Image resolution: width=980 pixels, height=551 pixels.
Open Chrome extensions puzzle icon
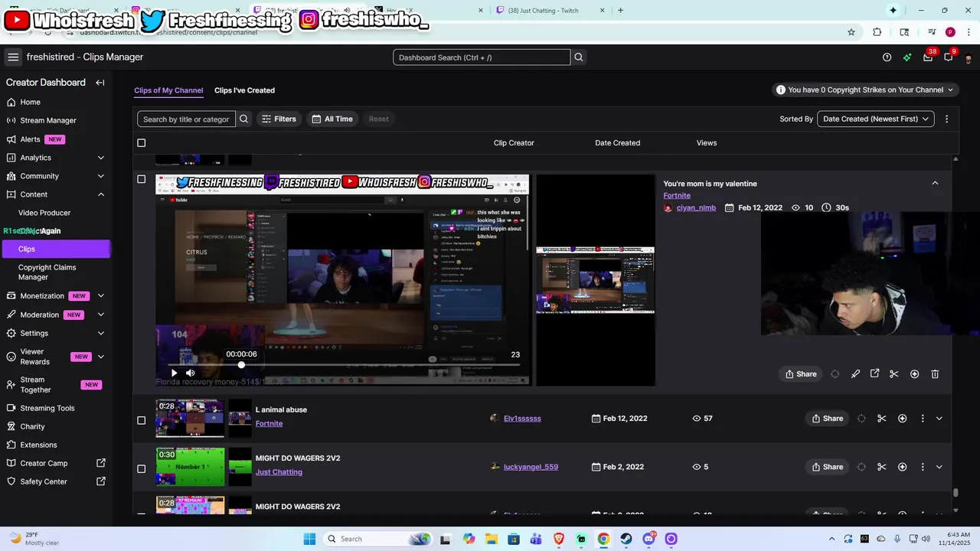(877, 32)
